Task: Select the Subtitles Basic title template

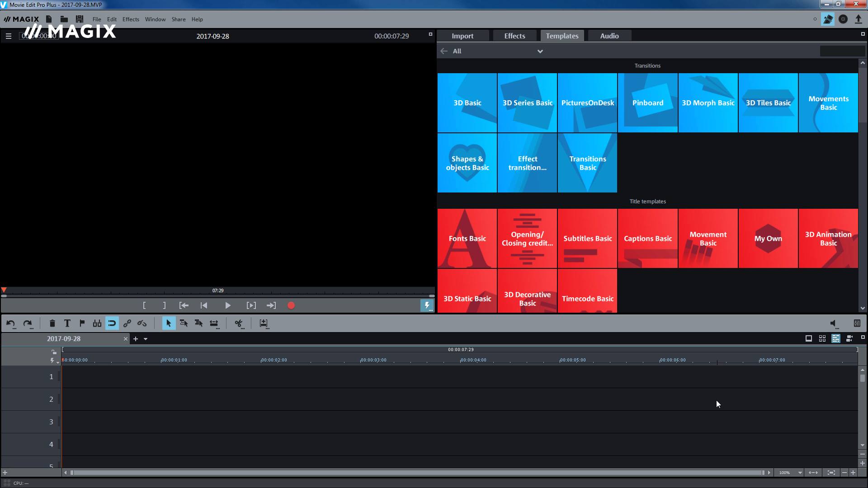Action: [x=587, y=238]
